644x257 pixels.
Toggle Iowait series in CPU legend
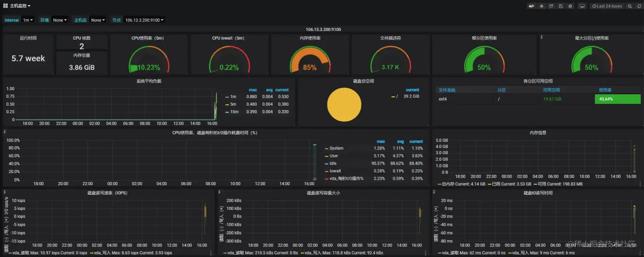335,171
